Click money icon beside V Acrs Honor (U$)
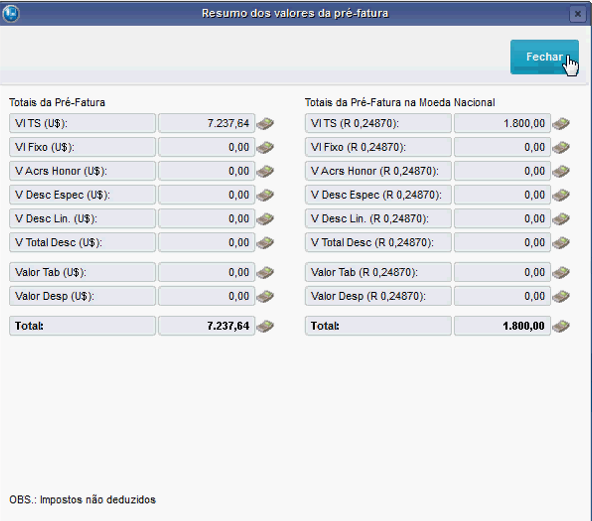Screen dimensions: 592x521 point(265,171)
